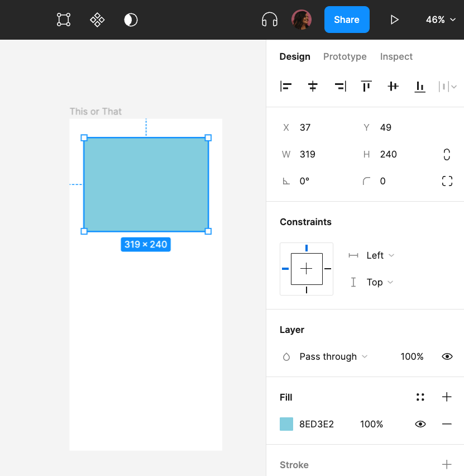Click the Align top edges icon
Viewport: 464px width, 476px height.
(366, 86)
